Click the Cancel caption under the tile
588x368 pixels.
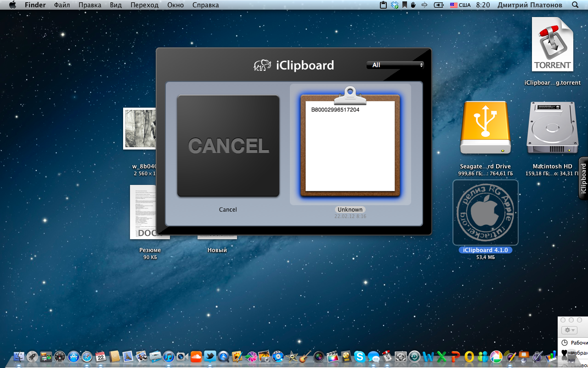click(x=228, y=209)
